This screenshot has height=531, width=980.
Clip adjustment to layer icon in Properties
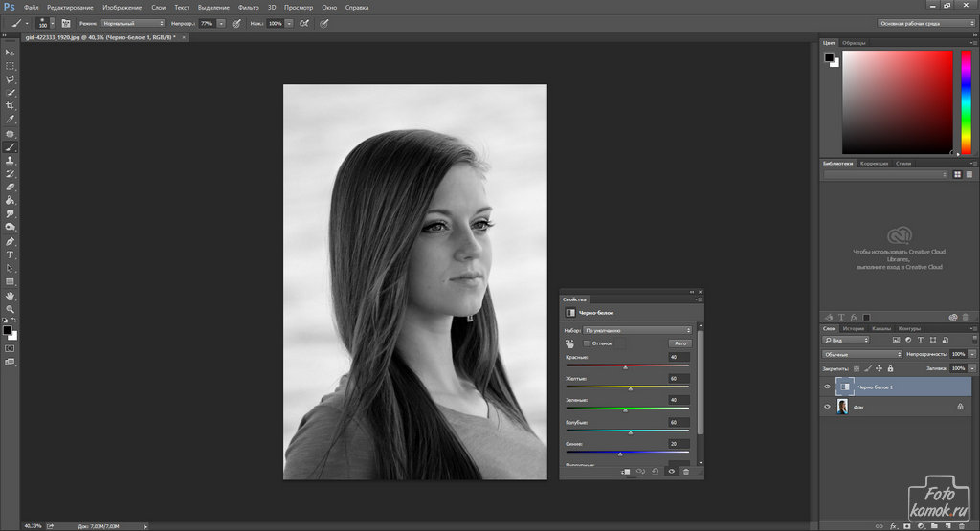coord(626,471)
